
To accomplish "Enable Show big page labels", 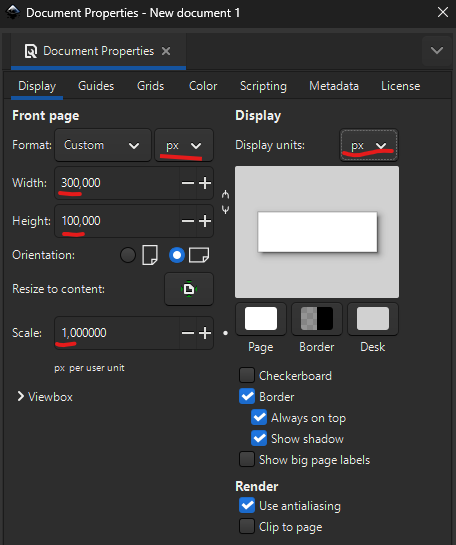I will coord(247,459).
